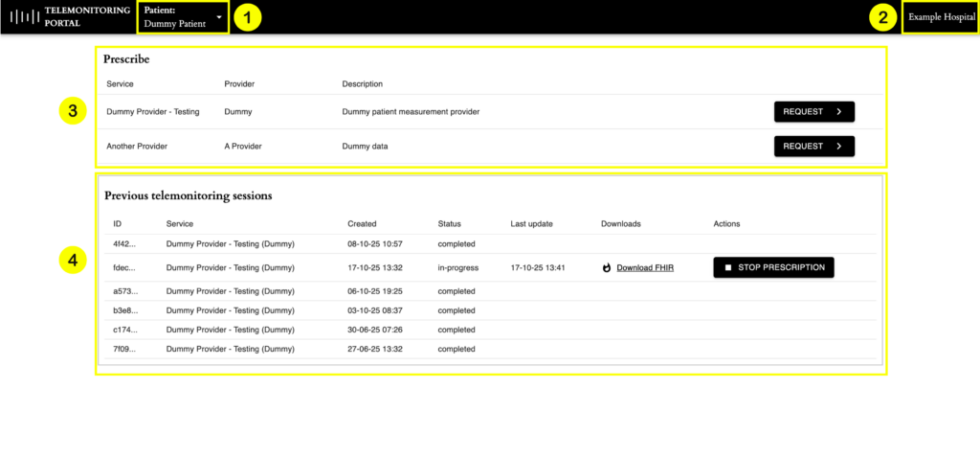Click the yellow circle marker numbered 4
The image size is (980, 457).
73,259
